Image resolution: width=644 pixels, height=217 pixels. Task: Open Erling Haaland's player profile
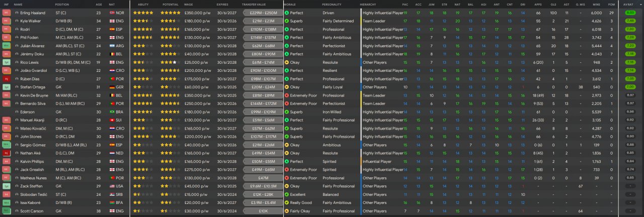click(32, 13)
